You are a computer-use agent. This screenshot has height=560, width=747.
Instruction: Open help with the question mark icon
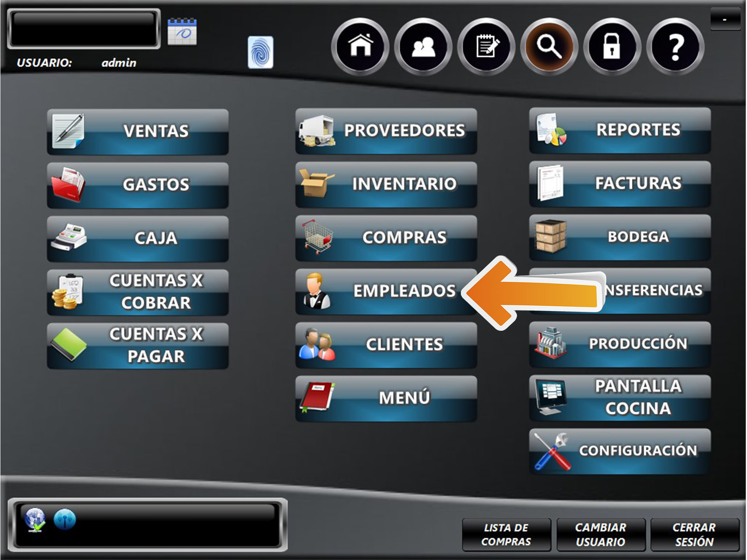click(675, 46)
